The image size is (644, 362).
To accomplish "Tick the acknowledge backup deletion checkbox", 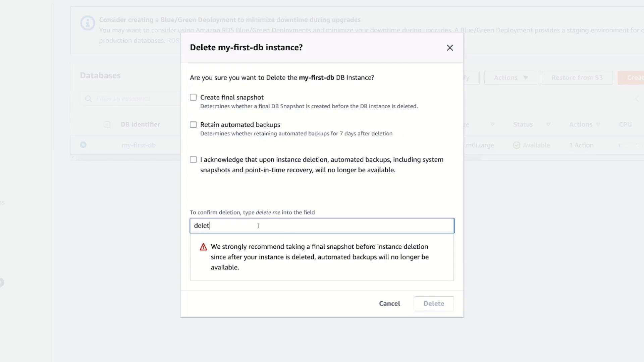I will click(x=193, y=160).
